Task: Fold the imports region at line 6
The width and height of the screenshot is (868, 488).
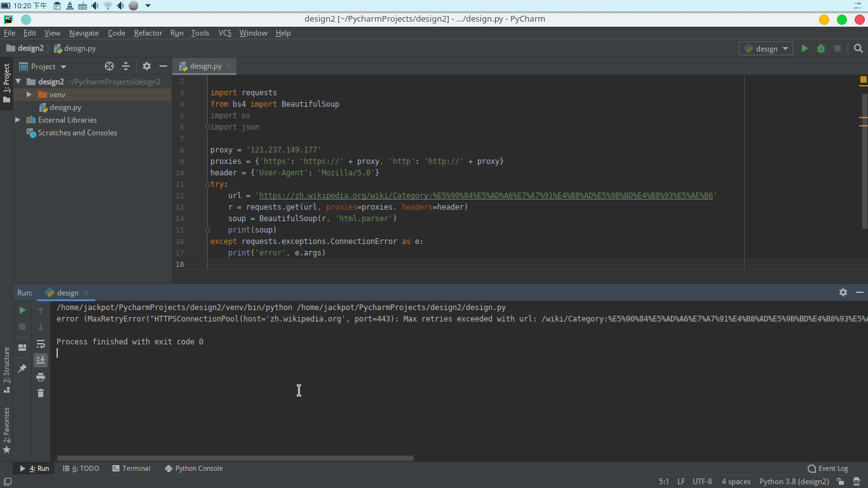Action: 207,127
